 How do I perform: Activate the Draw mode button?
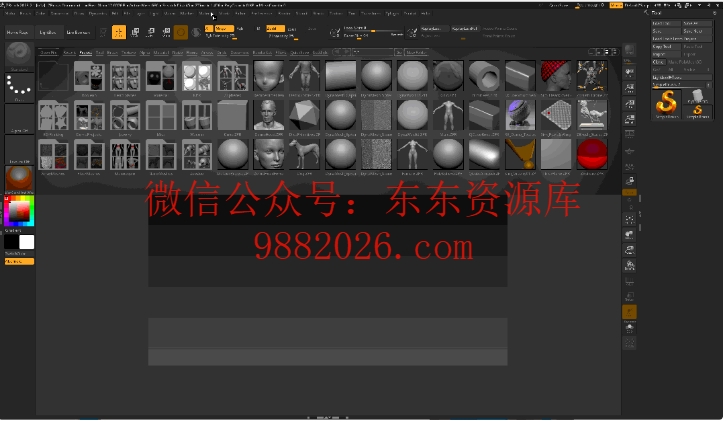coord(135,32)
